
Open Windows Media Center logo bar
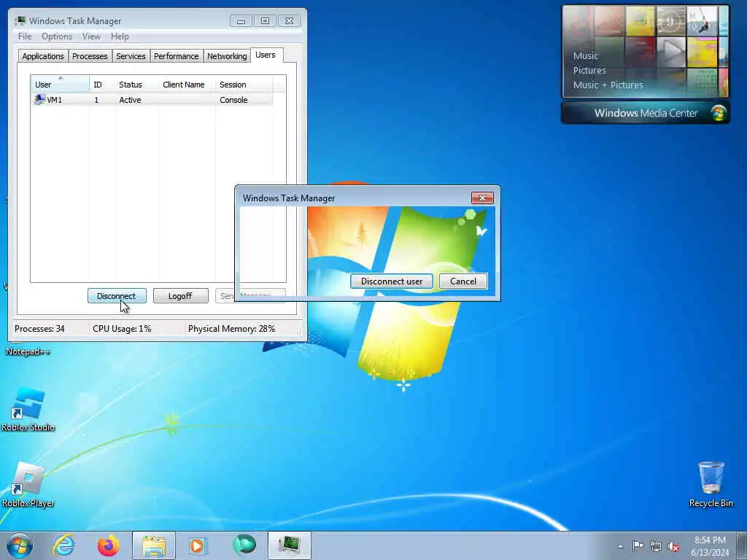(645, 113)
